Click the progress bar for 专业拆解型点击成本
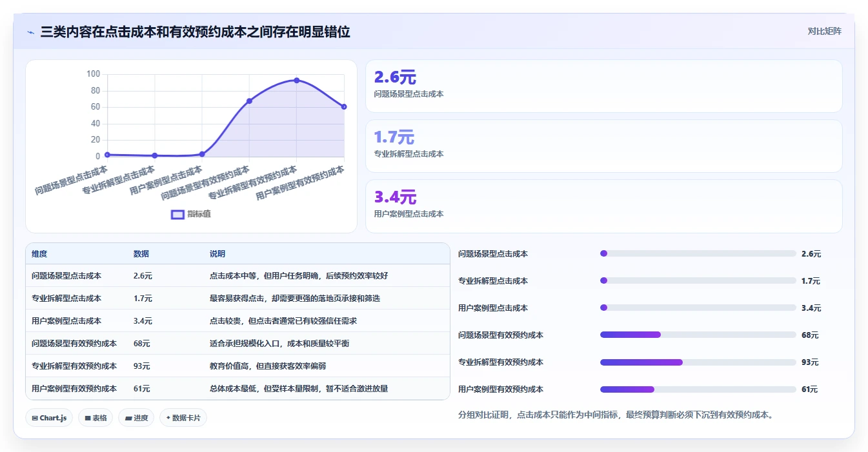The width and height of the screenshot is (868, 452). pyautogui.click(x=698, y=280)
